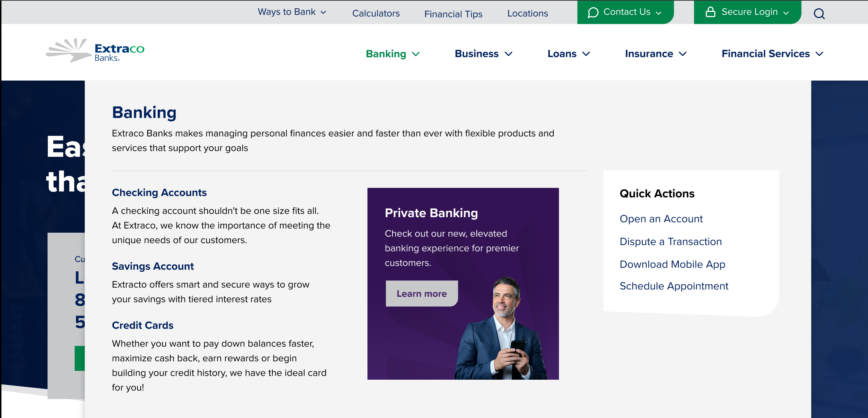Click Open an Account quick action
868x418 pixels.
661,219
